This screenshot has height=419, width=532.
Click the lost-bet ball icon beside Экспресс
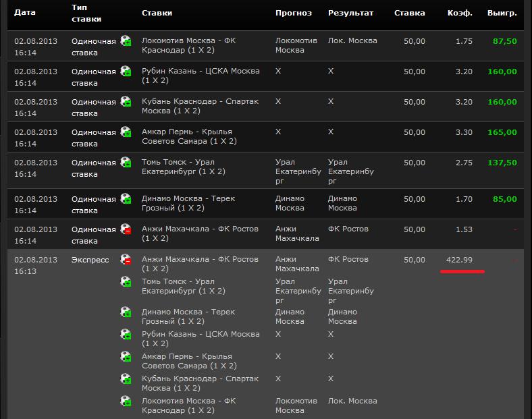pyautogui.click(x=126, y=259)
